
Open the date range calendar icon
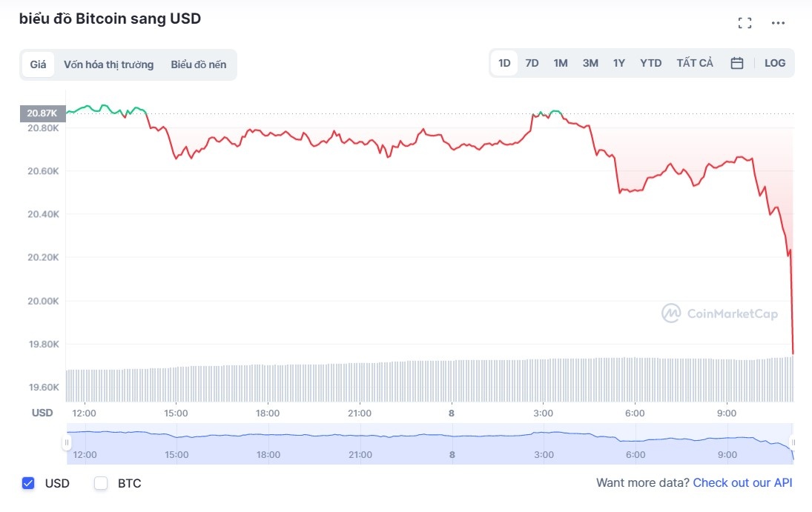pyautogui.click(x=736, y=63)
